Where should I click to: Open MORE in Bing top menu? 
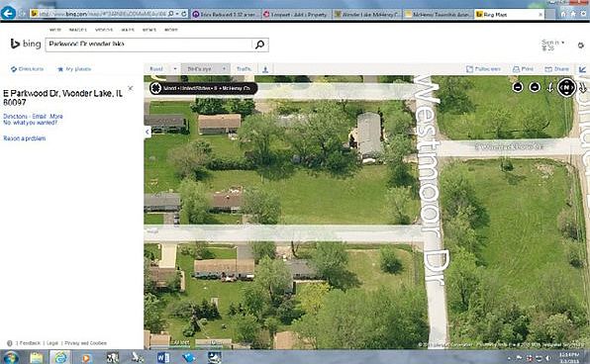click(171, 30)
